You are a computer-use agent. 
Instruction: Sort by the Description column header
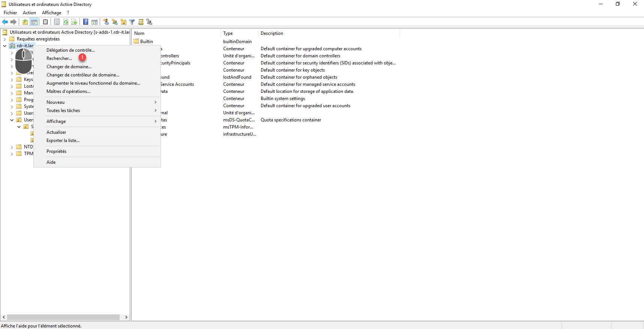point(329,33)
